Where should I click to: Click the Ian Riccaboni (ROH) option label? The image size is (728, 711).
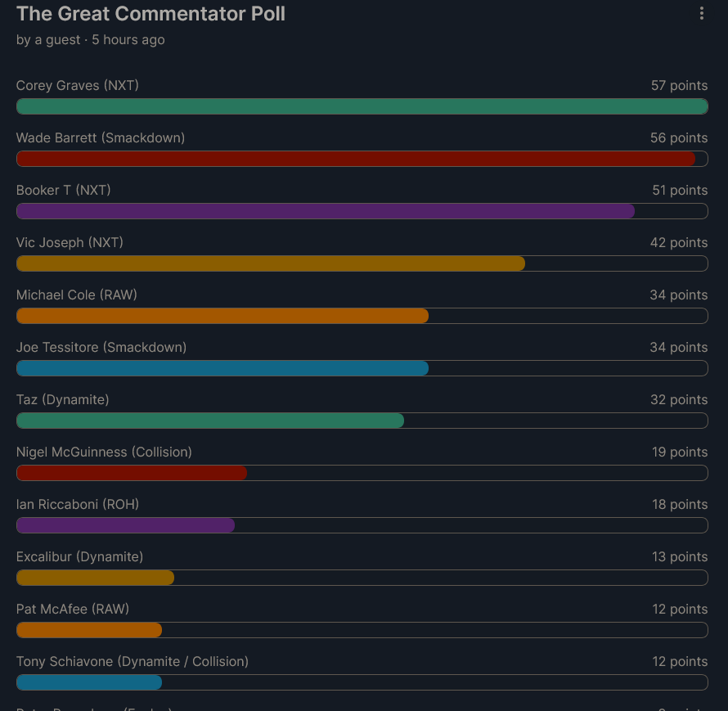78,505
